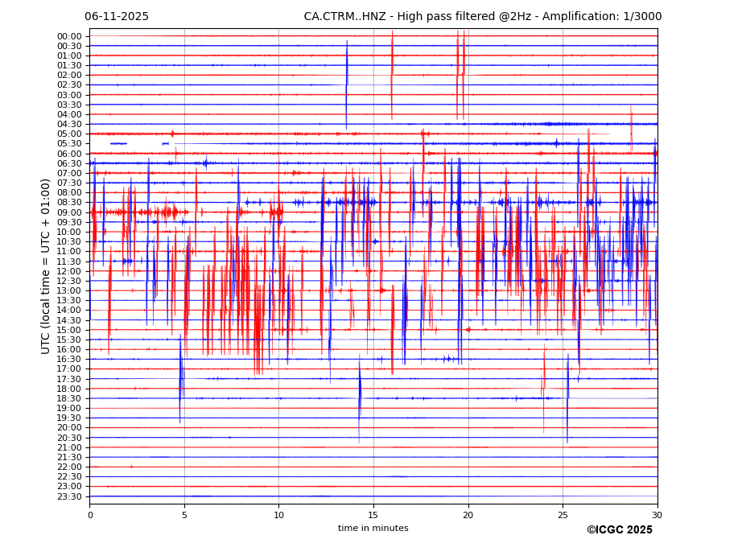The image size is (746, 560).
Task: Click the x-axis tick labeled 0
Action: coord(90,515)
